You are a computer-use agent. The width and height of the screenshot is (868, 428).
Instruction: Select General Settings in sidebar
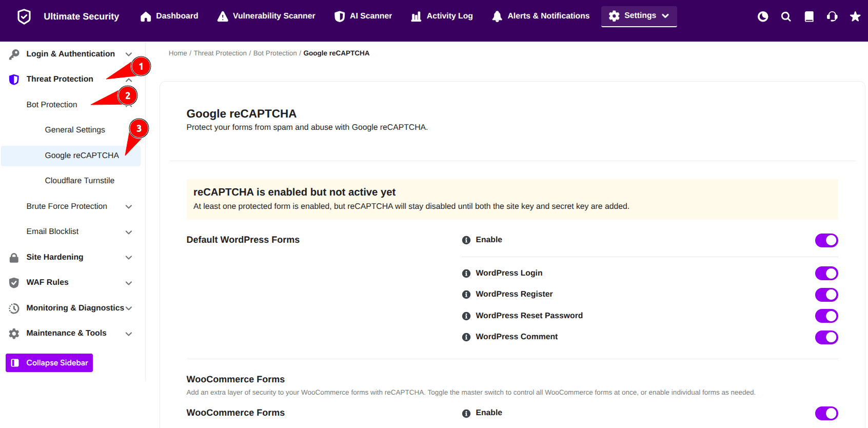[x=75, y=130]
